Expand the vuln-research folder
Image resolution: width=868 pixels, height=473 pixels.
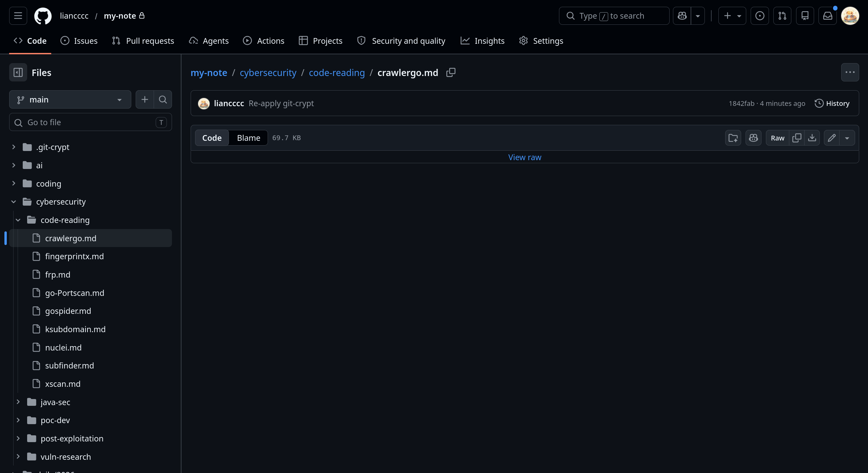pyautogui.click(x=18, y=457)
